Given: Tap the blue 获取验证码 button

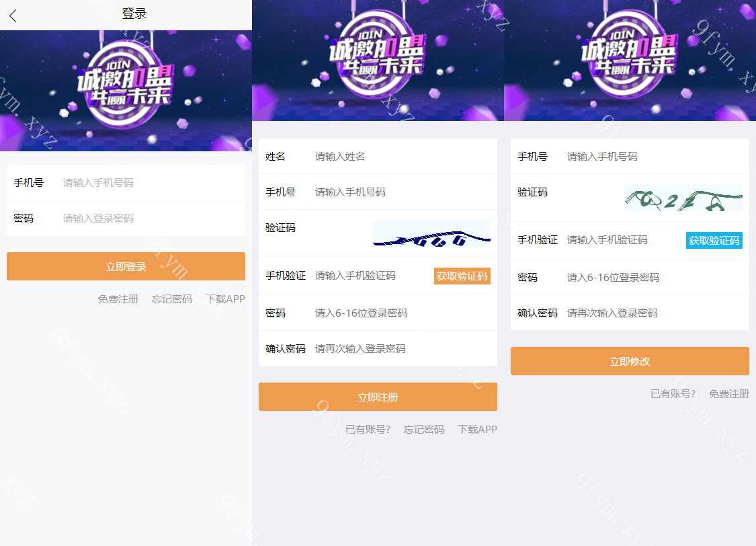Looking at the screenshot, I should 714,240.
